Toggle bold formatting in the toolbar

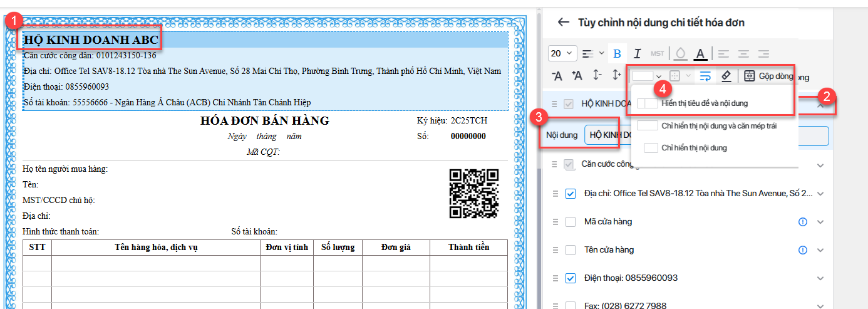click(x=617, y=53)
